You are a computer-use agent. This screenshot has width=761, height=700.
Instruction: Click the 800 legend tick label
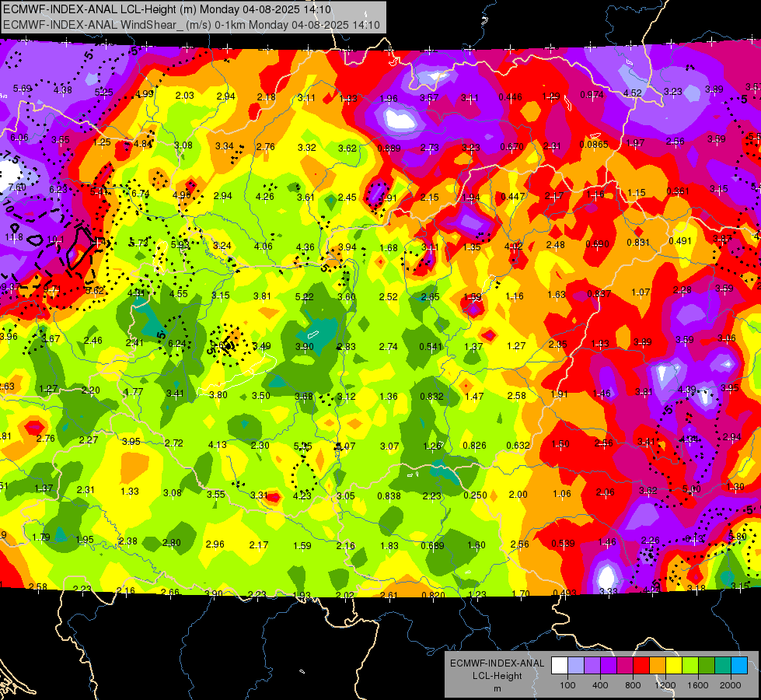633,685
